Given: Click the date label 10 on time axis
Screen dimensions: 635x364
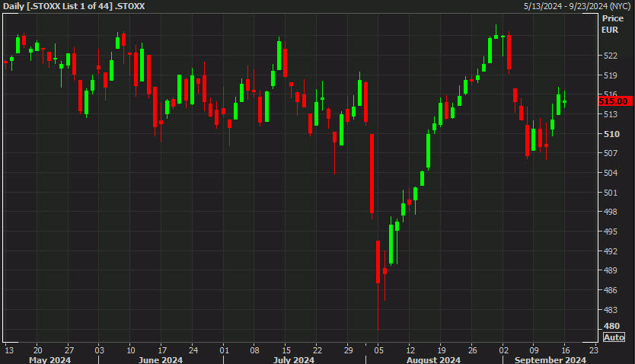Looking at the screenshot, I should (131, 350).
